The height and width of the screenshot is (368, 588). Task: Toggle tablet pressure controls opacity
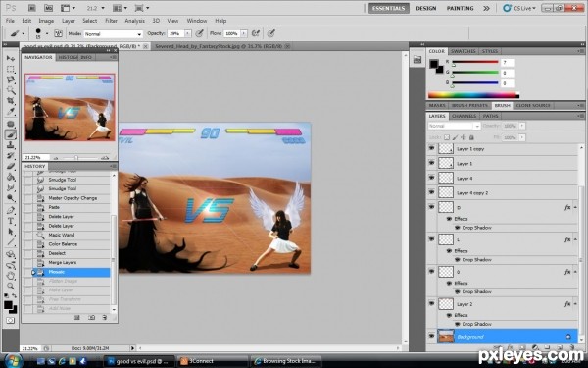200,33
